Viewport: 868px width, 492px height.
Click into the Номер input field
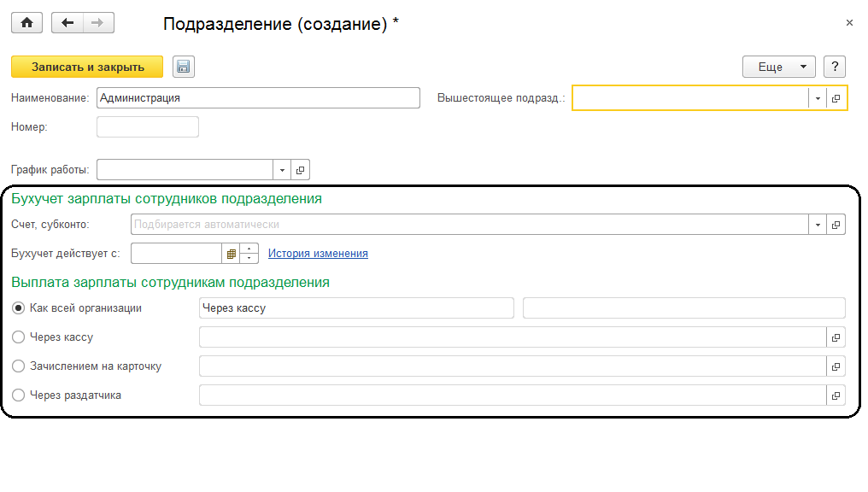click(148, 127)
